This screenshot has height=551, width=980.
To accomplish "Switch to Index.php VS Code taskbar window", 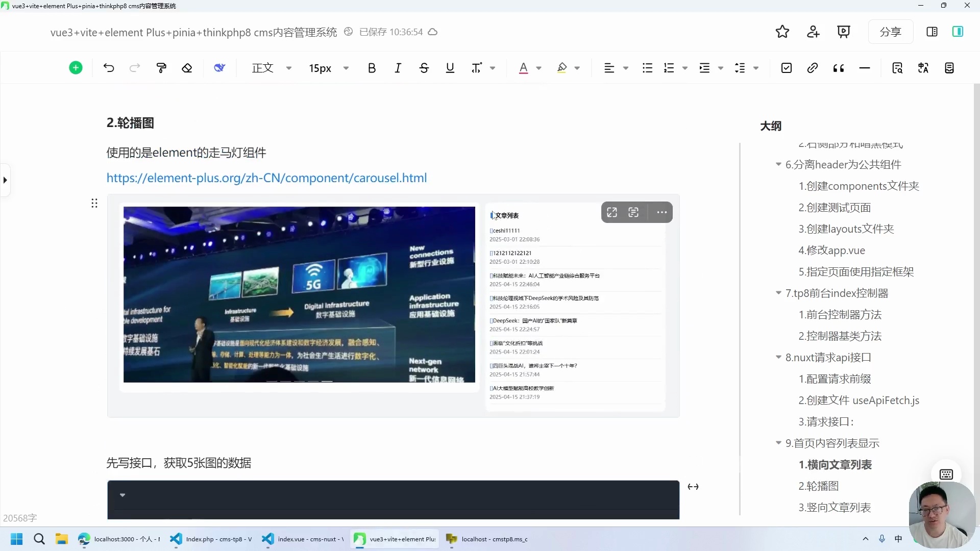I will [x=211, y=539].
